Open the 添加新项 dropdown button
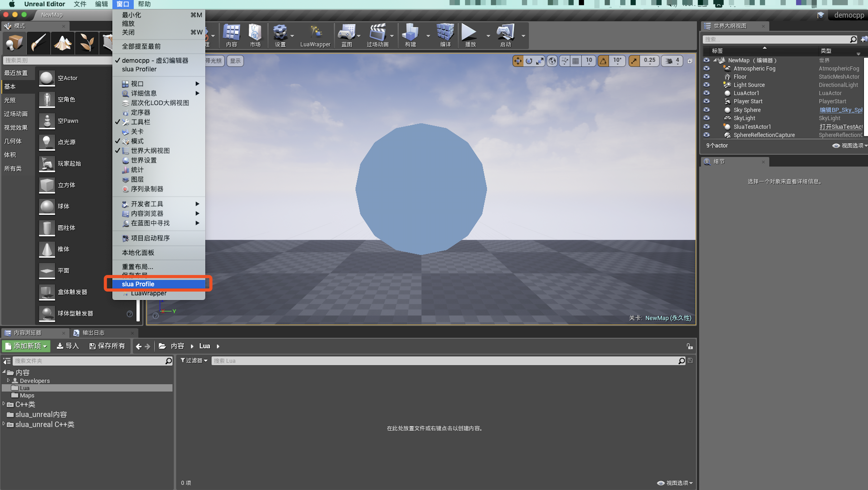868x490 pixels. pos(26,346)
